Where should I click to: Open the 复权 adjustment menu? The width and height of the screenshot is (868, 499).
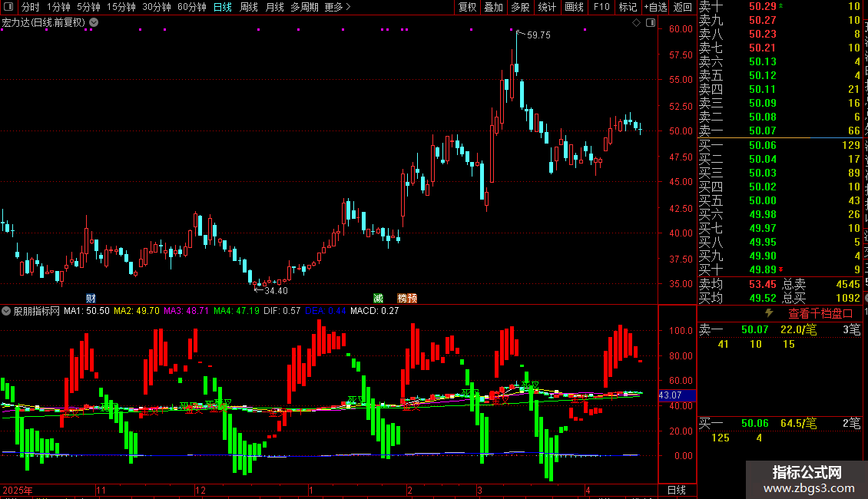point(467,7)
